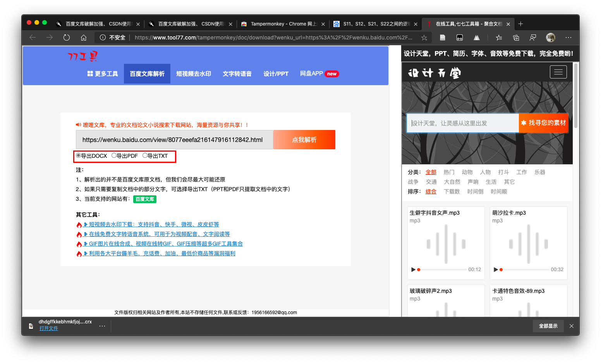Filter category by 动物
601x364 pixels.
[467, 172]
